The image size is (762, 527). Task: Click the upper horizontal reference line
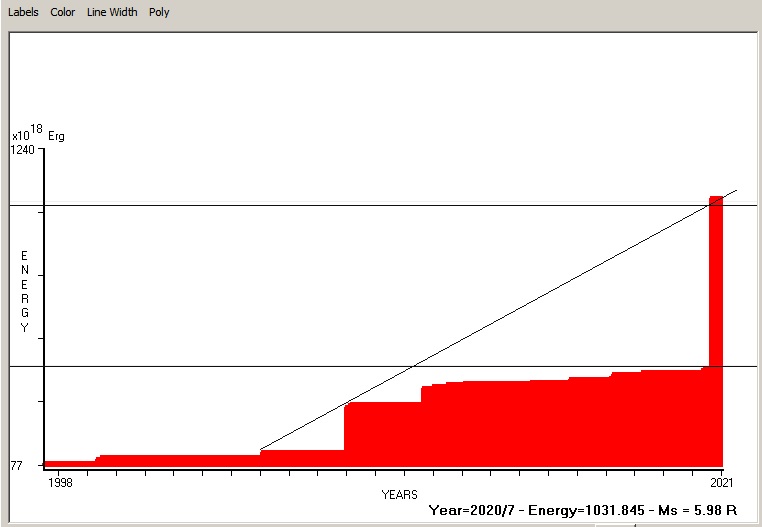[x=300, y=205]
